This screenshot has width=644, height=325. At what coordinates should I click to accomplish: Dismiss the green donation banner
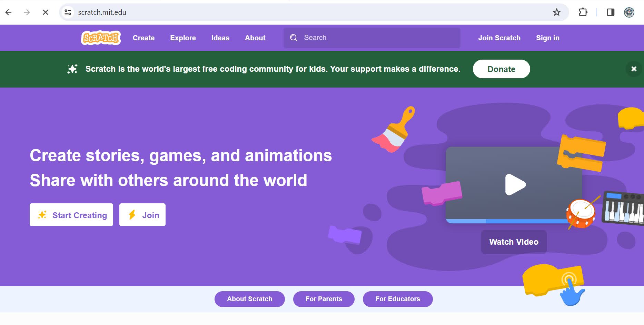[x=634, y=69]
